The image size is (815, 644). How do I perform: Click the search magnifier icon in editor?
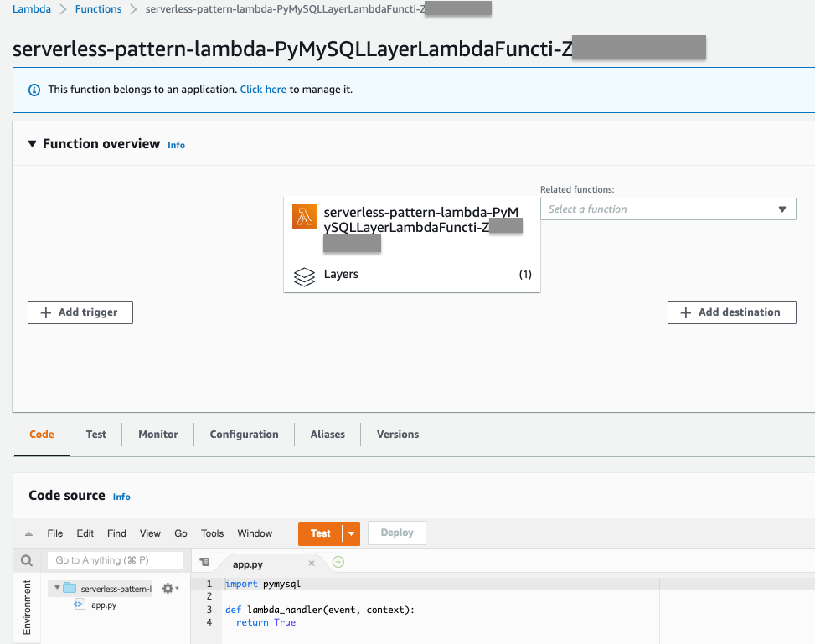coord(27,560)
